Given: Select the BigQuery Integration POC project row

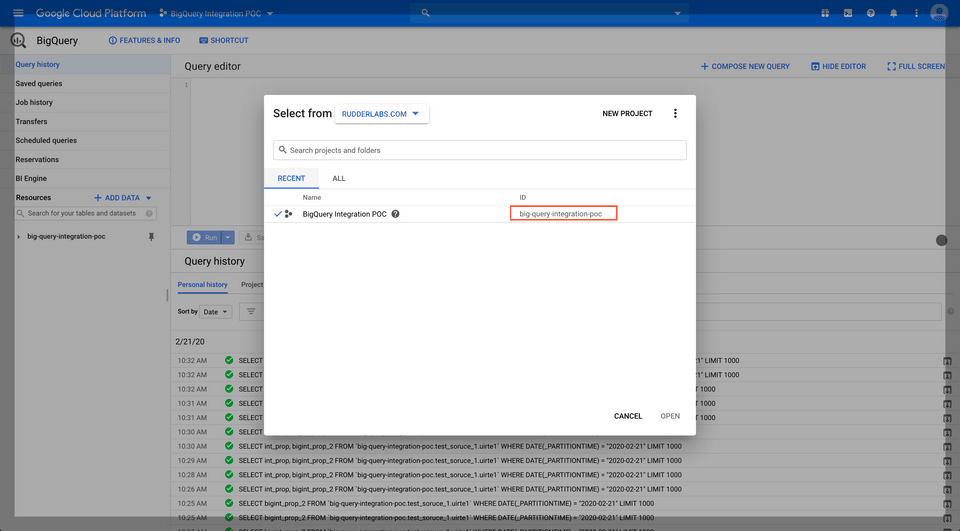Looking at the screenshot, I should point(344,214).
